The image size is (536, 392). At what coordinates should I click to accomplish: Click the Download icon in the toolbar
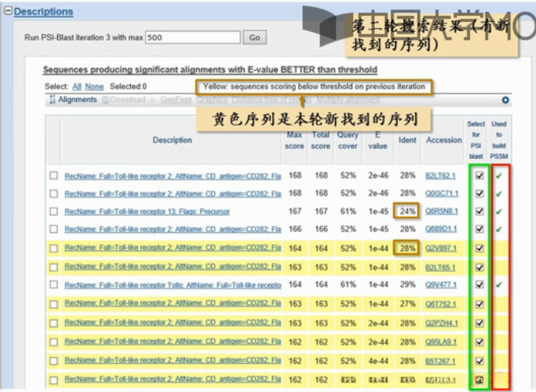pyautogui.click(x=106, y=100)
